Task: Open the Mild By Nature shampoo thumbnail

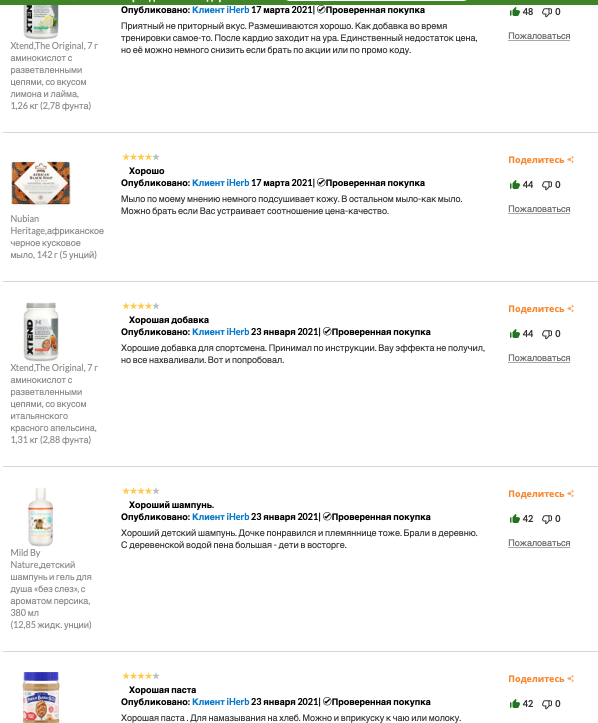Action: pyautogui.click(x=41, y=517)
